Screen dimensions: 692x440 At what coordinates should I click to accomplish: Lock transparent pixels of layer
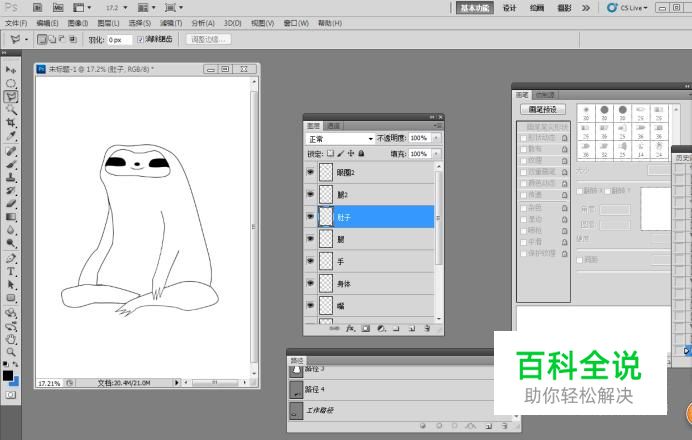[x=330, y=154]
